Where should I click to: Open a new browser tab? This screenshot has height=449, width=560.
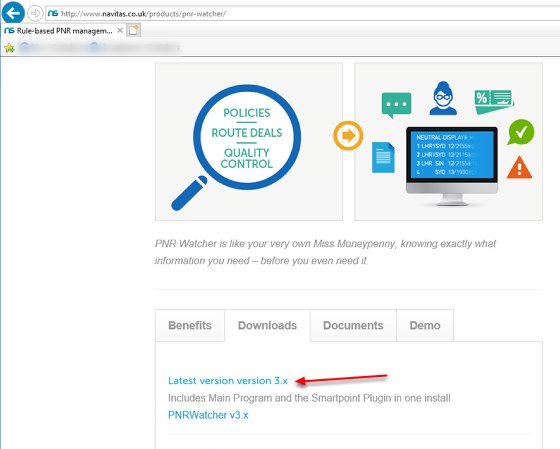point(134,31)
